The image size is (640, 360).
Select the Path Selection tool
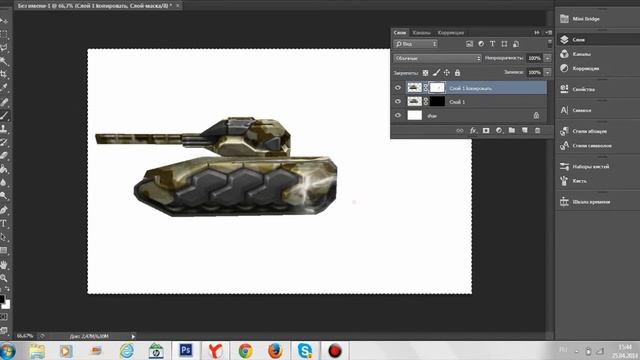pyautogui.click(x=4, y=237)
